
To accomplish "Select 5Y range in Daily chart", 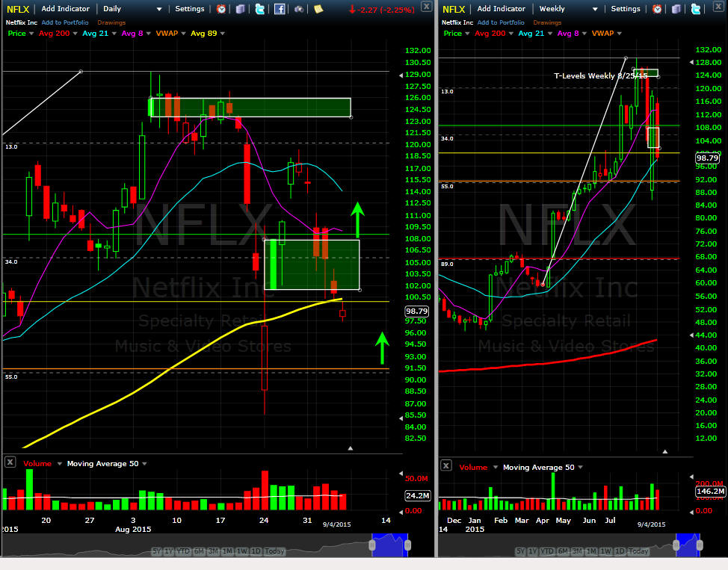I will (x=156, y=551).
